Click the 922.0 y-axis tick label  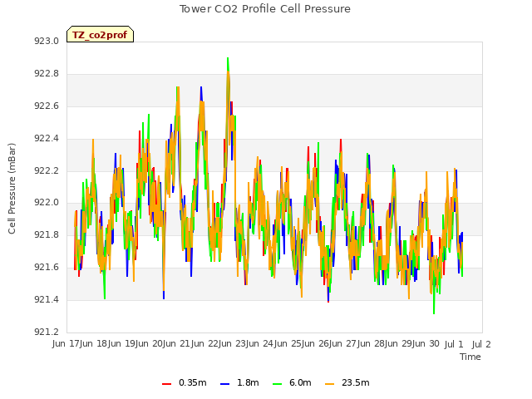[47, 203]
